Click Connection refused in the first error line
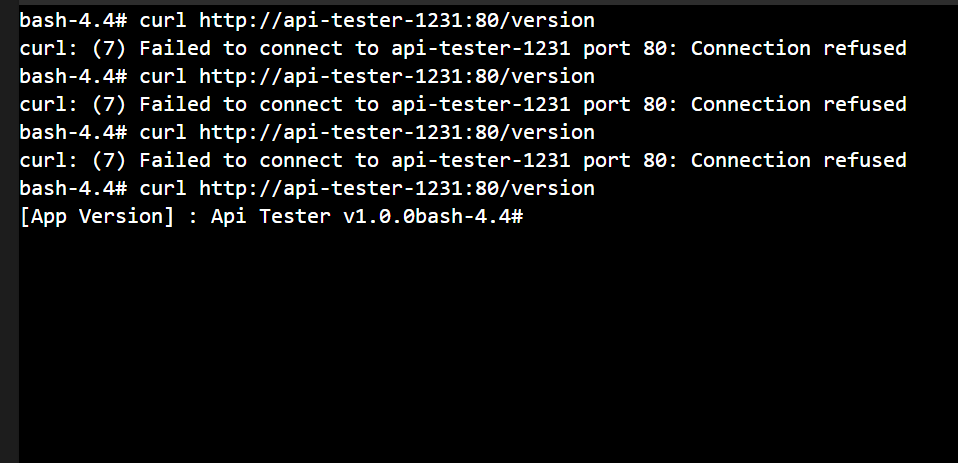This screenshot has height=463, width=958. 799,48
